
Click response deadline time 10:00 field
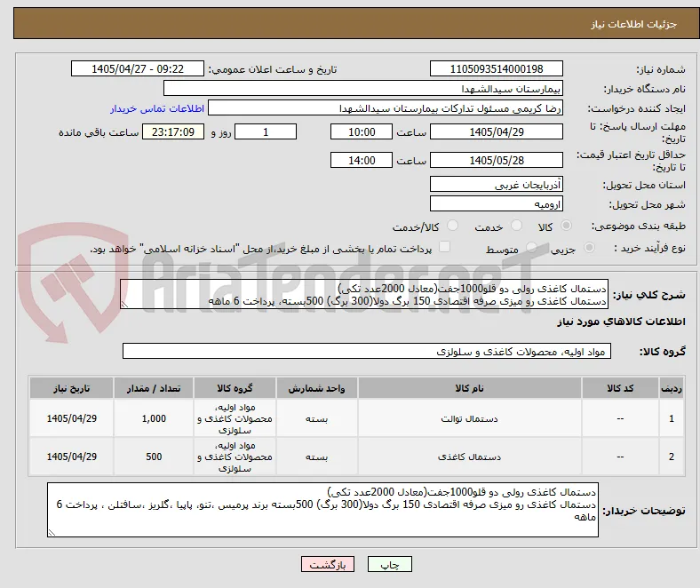tap(362, 131)
